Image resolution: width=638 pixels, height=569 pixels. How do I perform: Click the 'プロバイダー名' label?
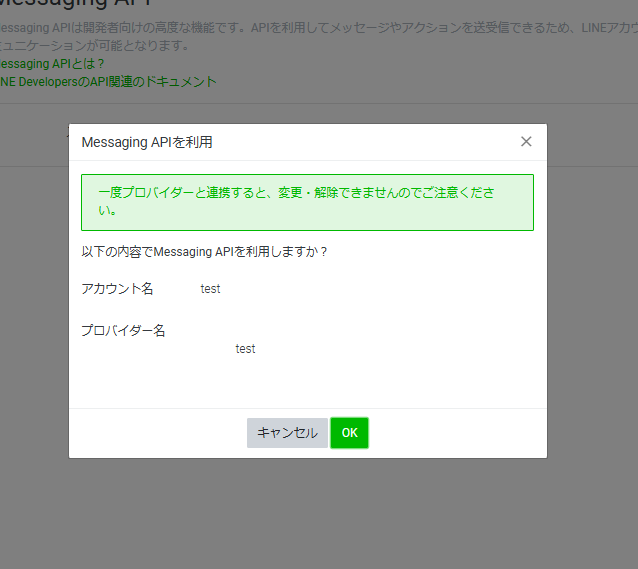coord(123,330)
